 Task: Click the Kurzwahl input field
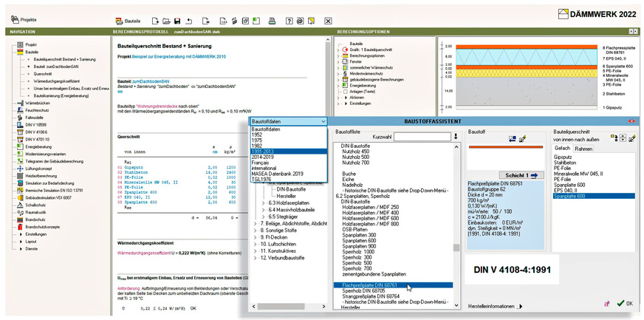420,137
